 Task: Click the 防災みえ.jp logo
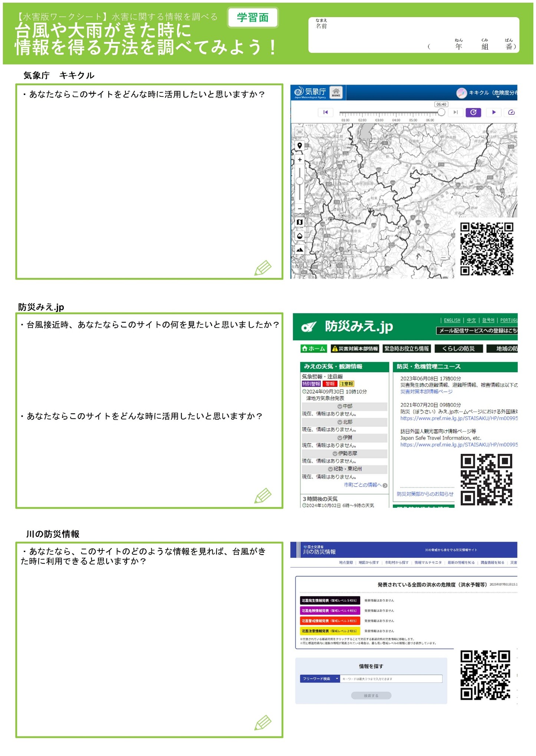point(347,326)
